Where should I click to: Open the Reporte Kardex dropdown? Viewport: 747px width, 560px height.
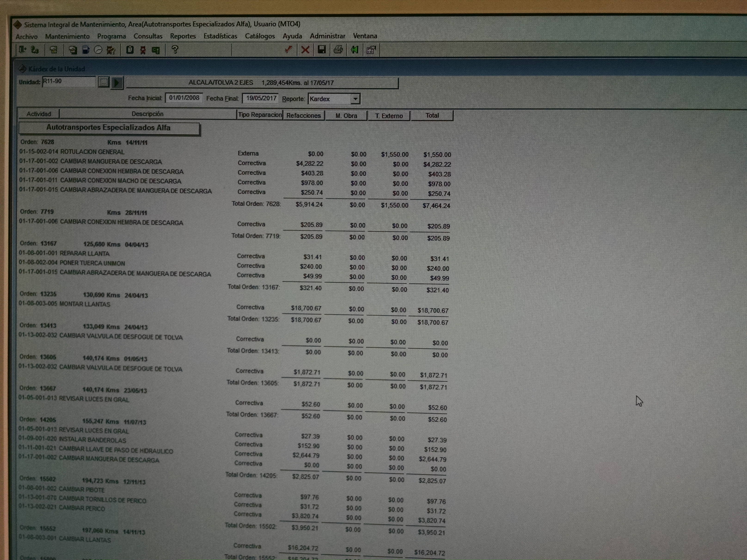[355, 99]
